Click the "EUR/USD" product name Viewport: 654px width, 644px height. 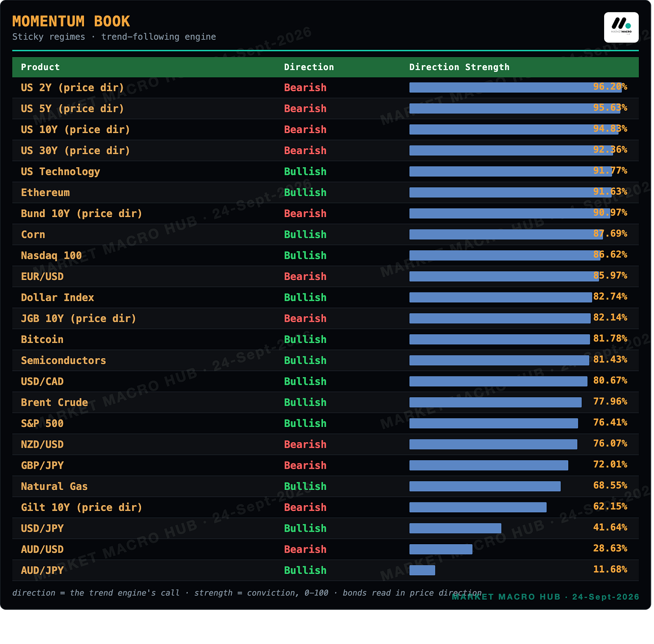tap(42, 276)
